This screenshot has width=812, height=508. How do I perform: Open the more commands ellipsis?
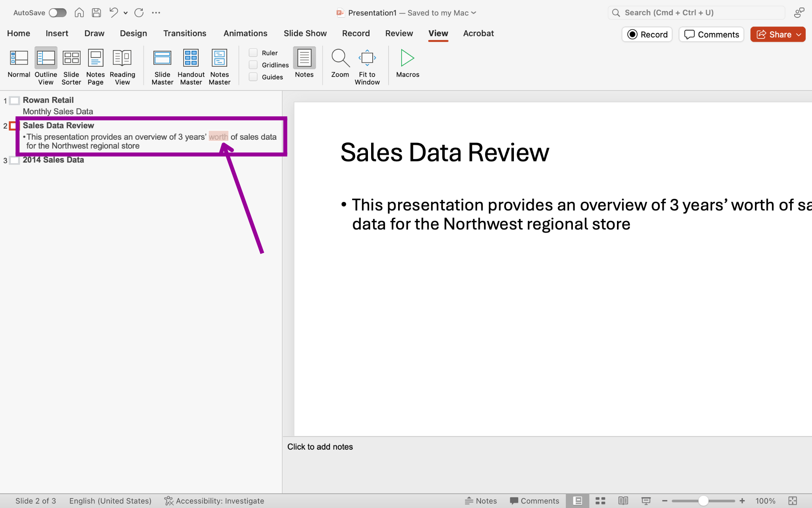[156, 13]
